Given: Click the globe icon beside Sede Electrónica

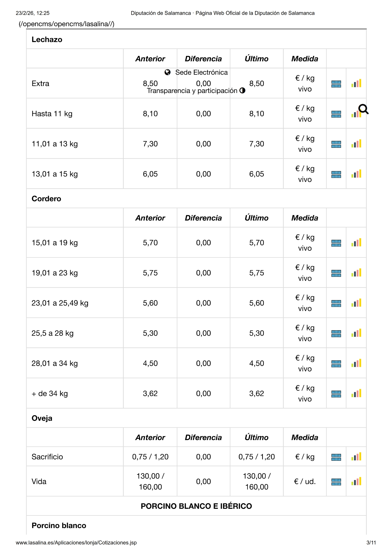Looking at the screenshot, I should pyautogui.click(x=168, y=72).
